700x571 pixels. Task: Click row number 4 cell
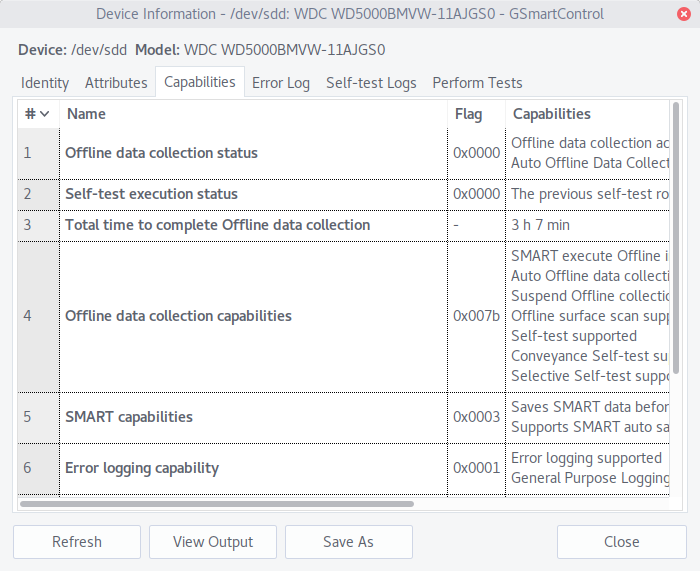pyautogui.click(x=38, y=316)
